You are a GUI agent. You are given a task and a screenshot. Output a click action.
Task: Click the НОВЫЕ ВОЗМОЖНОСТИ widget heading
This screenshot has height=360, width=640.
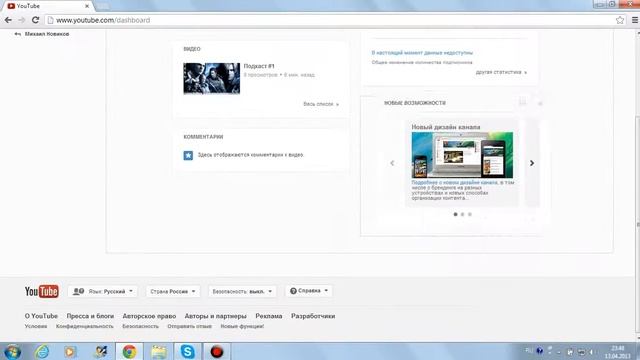[x=415, y=103]
